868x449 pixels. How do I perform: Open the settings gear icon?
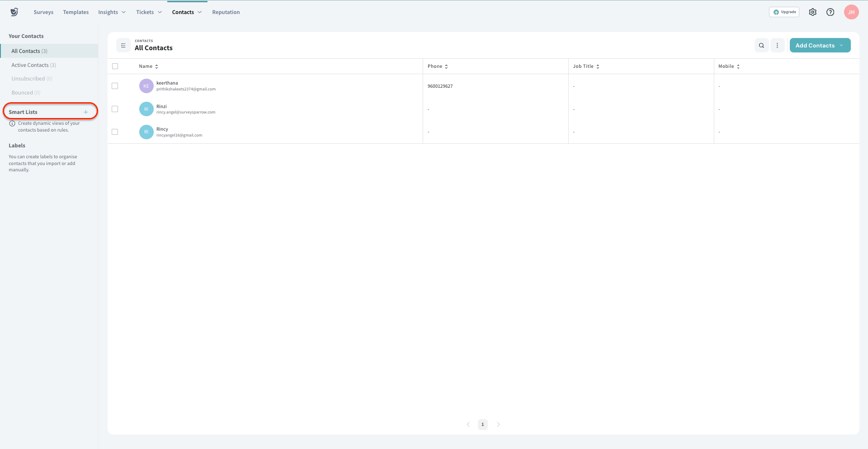812,12
